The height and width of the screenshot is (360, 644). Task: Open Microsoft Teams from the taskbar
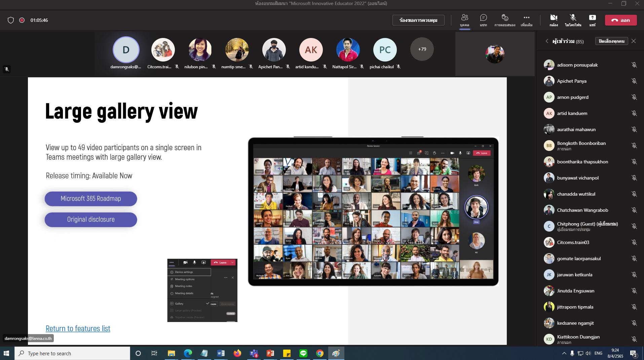coord(254,353)
